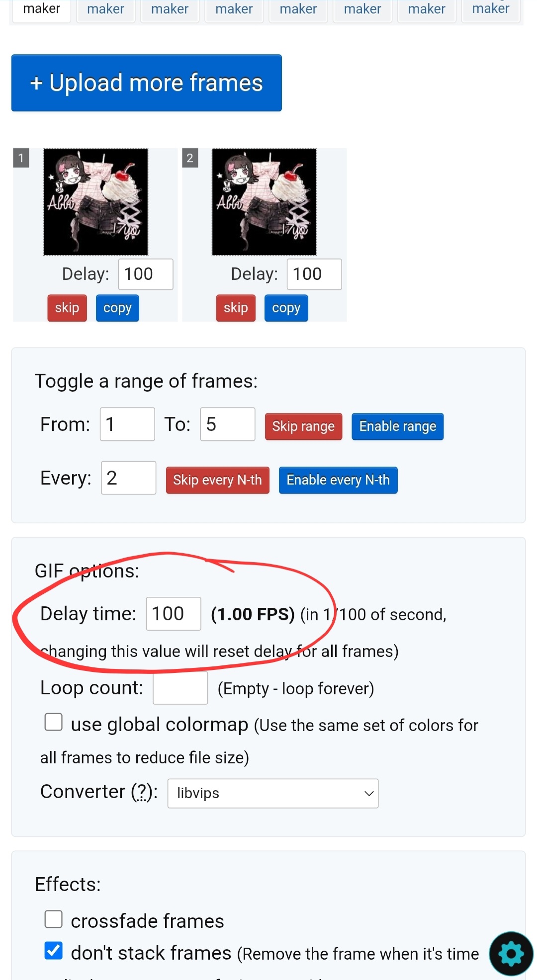
Task: Open the Converter libvips dropdown
Action: click(x=272, y=793)
